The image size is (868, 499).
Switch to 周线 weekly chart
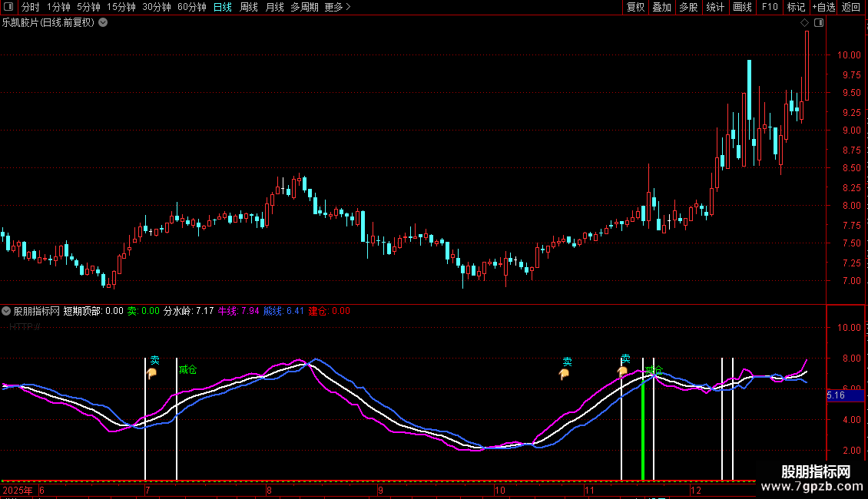coord(249,7)
